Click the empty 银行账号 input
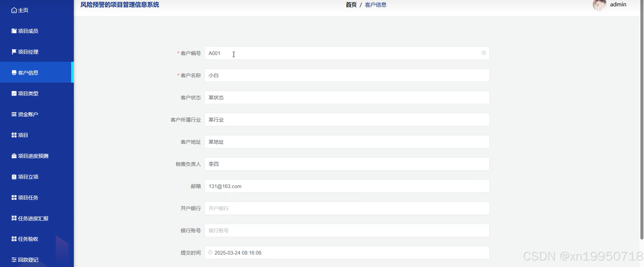 [x=347, y=230]
